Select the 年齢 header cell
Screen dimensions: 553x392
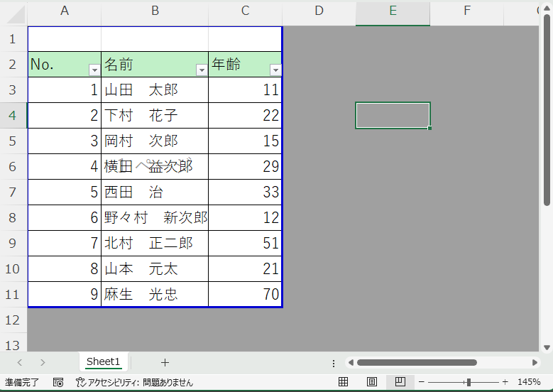[245, 64]
